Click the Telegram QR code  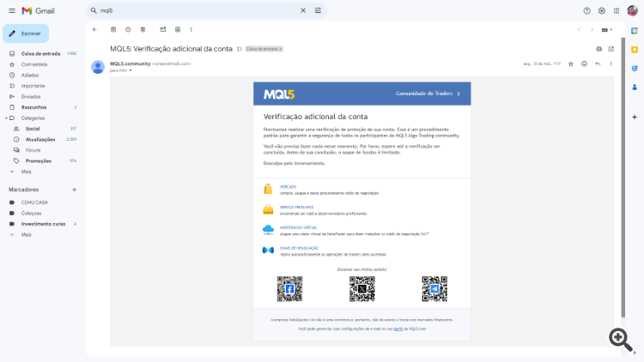[434, 289]
